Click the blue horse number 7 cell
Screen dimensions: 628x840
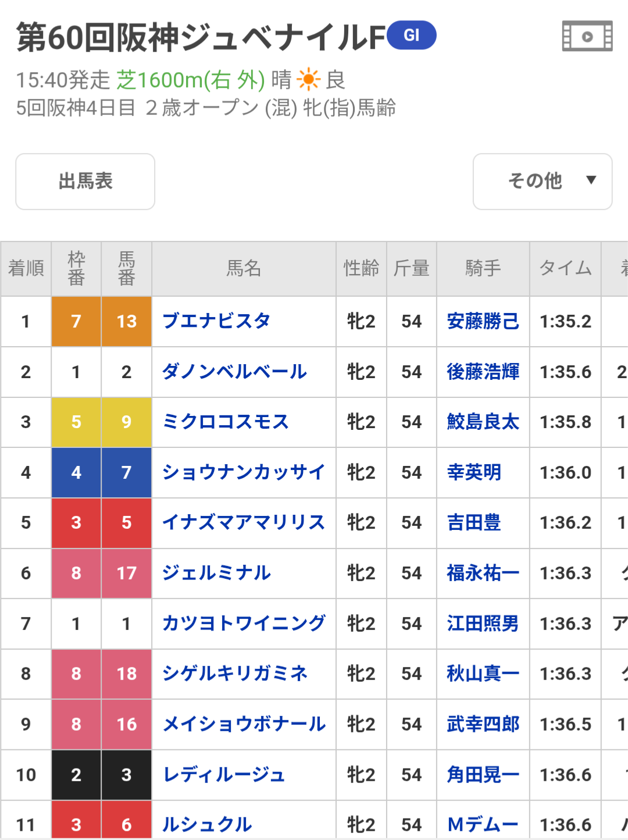pyautogui.click(x=126, y=472)
